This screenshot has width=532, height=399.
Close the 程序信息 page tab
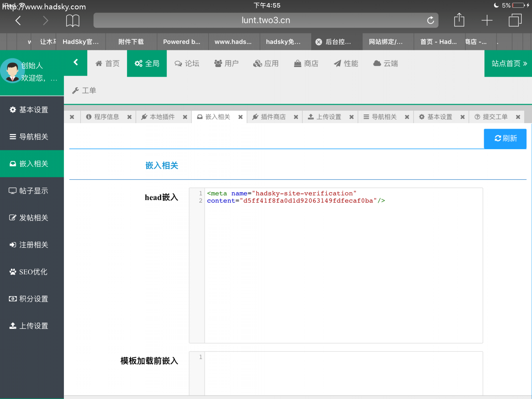(129, 117)
